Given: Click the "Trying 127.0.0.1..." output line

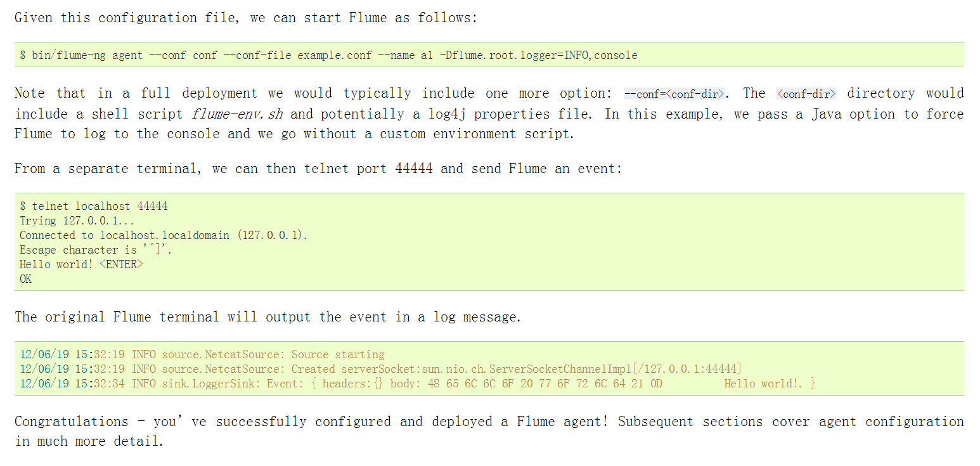Looking at the screenshot, I should [x=77, y=221].
